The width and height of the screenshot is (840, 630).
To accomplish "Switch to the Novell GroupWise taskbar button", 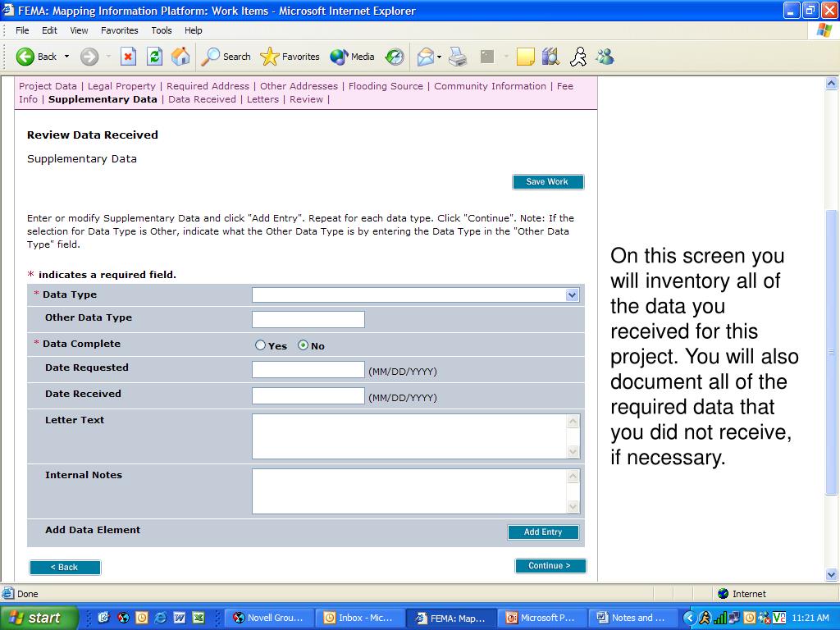I will pyautogui.click(x=268, y=618).
